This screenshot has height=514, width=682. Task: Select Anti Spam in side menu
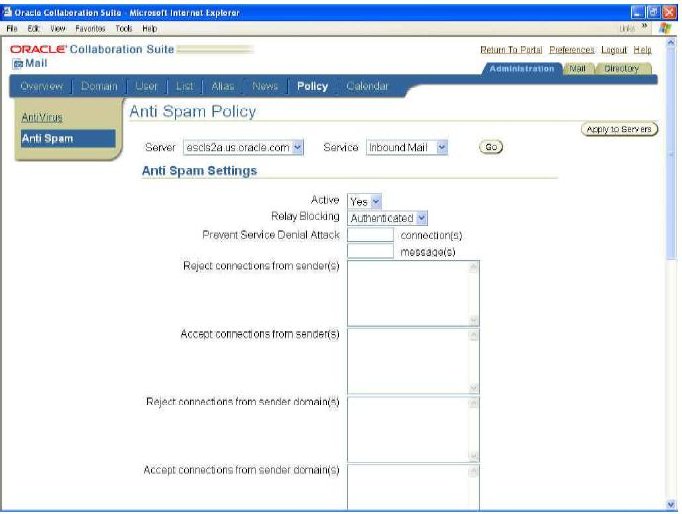click(x=68, y=139)
